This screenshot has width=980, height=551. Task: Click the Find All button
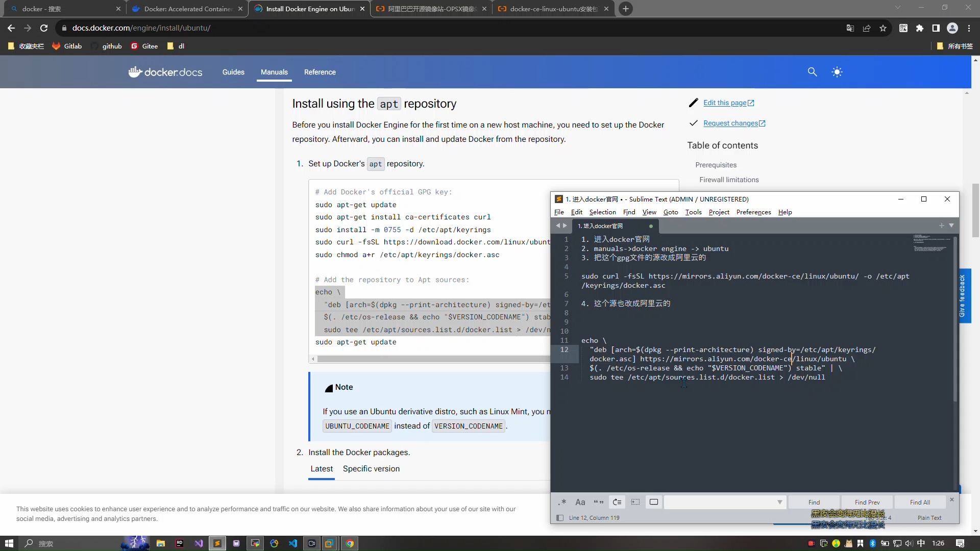pyautogui.click(x=920, y=502)
